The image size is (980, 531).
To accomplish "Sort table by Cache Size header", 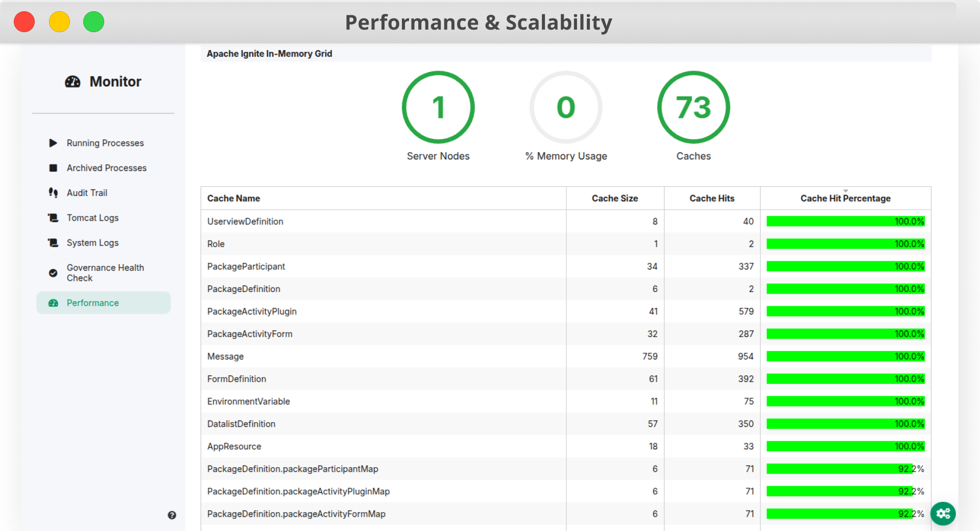I will tap(614, 199).
